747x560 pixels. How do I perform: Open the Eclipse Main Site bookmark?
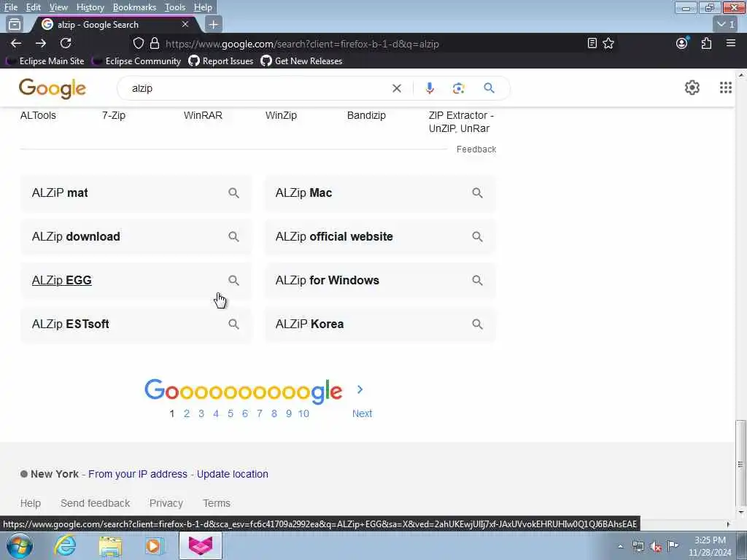tap(45, 61)
